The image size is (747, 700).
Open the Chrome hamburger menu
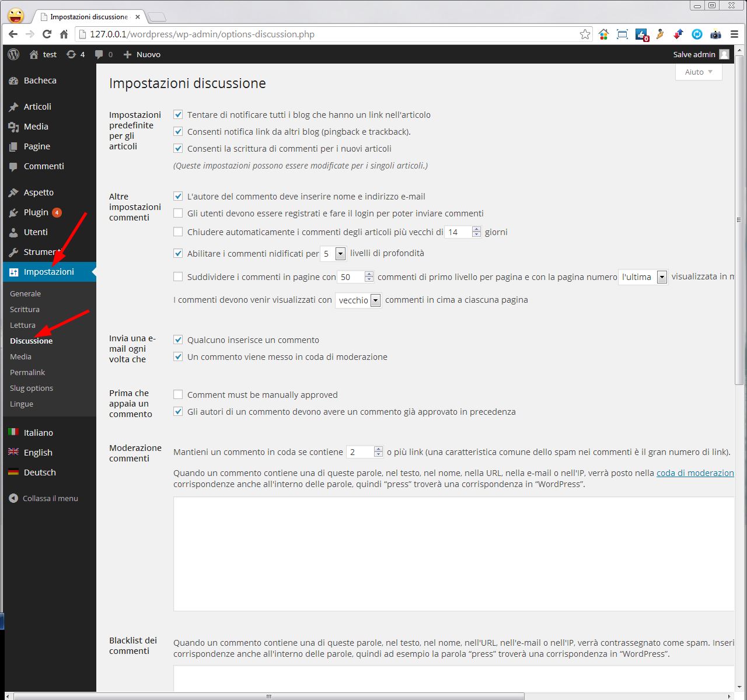tap(734, 34)
